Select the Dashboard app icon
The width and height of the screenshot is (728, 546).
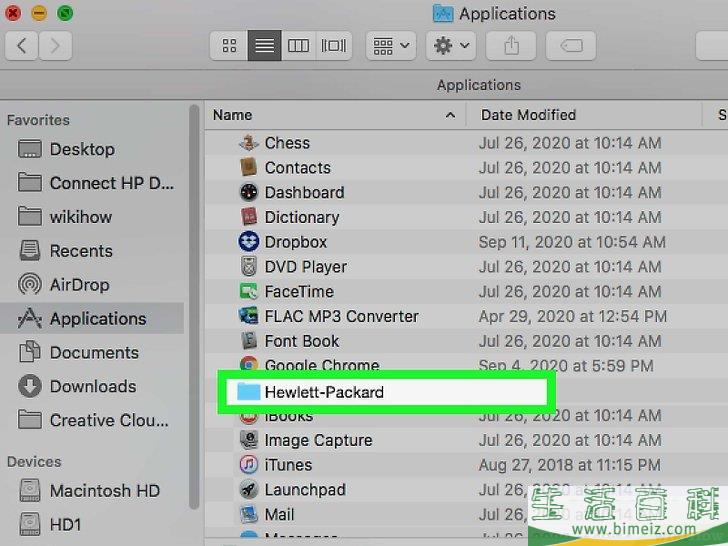coord(248,192)
